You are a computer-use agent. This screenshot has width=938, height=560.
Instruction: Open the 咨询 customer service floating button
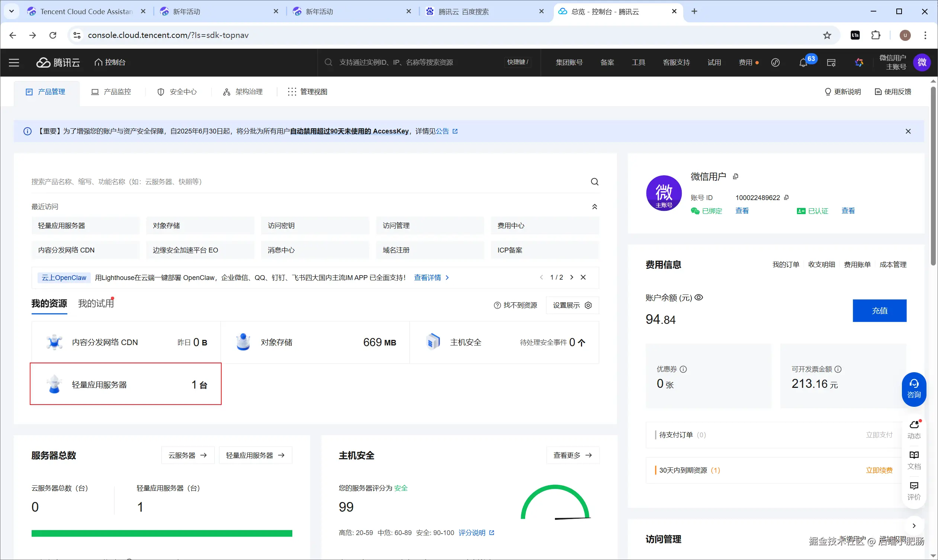pos(913,389)
